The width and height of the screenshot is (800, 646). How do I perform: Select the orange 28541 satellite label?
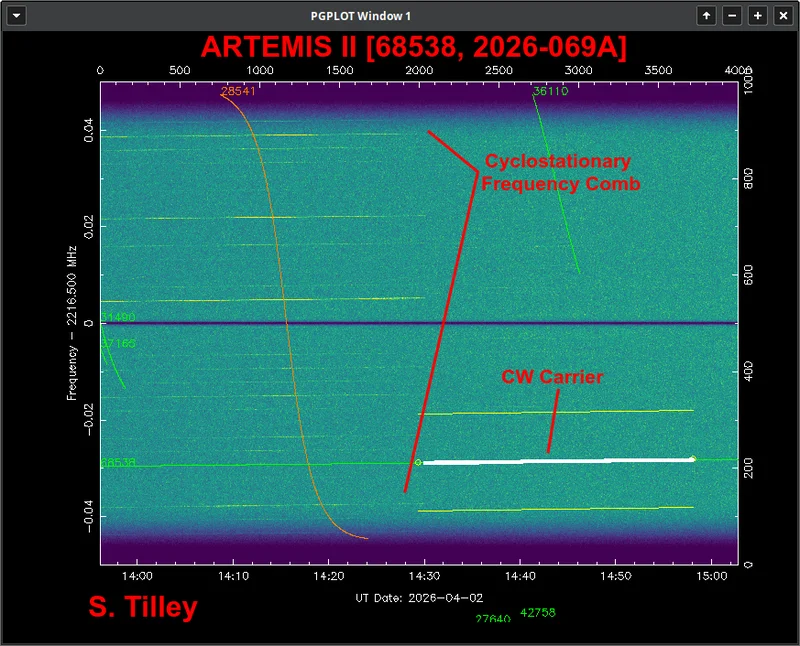(239, 91)
